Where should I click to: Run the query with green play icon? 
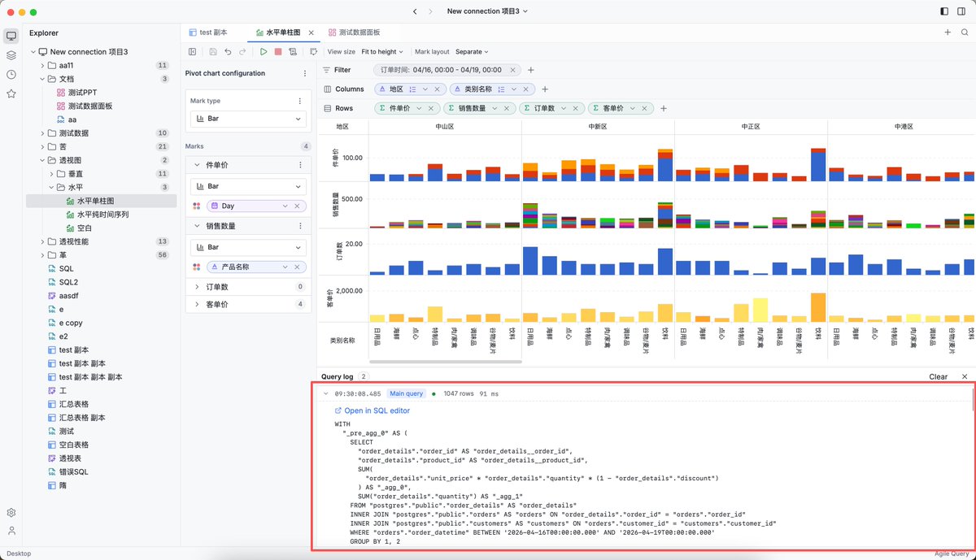pyautogui.click(x=264, y=51)
